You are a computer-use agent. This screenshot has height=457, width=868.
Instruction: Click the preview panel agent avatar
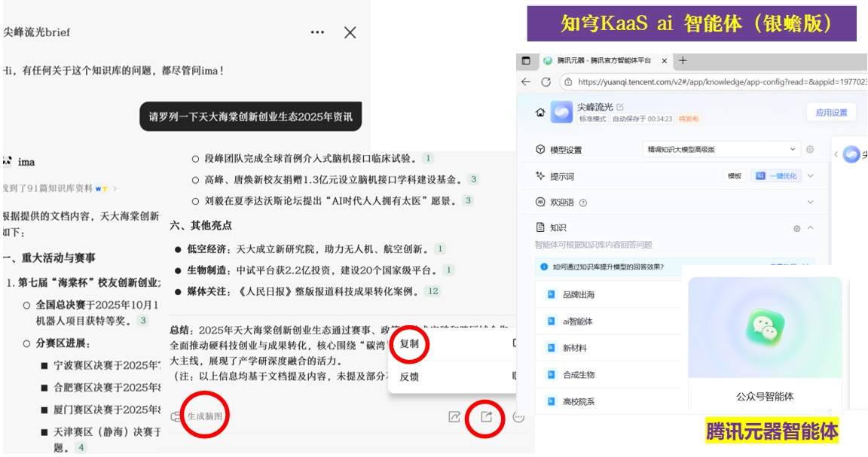[x=851, y=154]
